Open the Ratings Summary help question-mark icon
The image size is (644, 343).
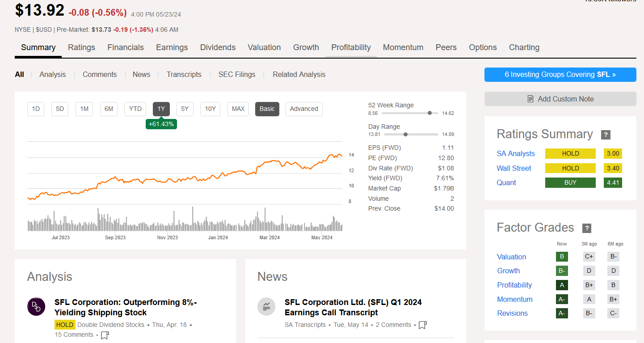[606, 135]
